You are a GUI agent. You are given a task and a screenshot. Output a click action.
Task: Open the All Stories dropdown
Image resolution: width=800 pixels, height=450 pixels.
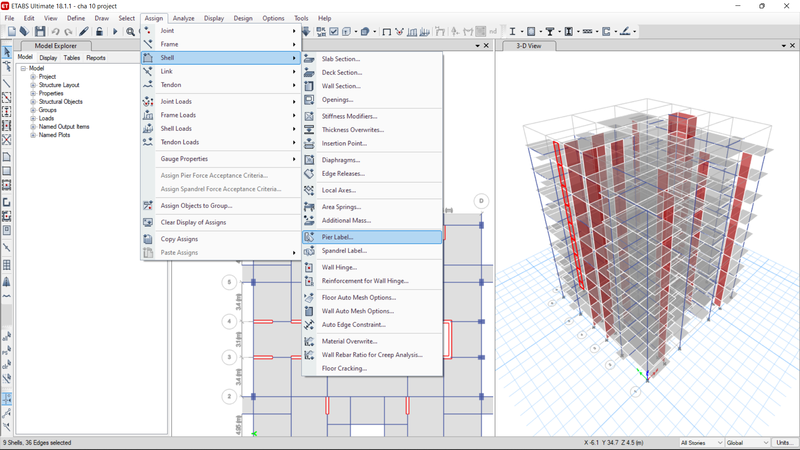(702, 442)
